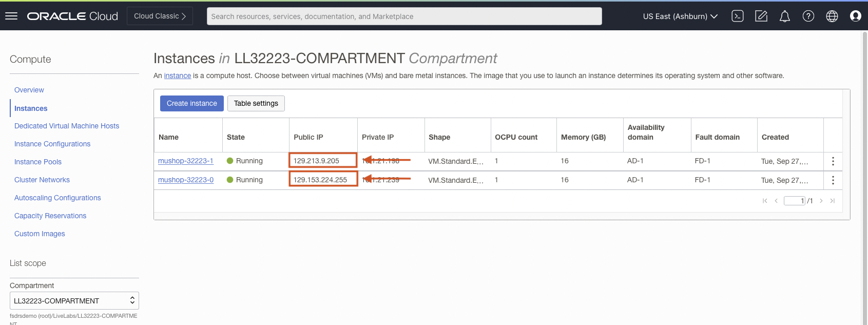Viewport: 868px width, 325px height.
Task: Open the help question mark icon
Action: point(808,16)
